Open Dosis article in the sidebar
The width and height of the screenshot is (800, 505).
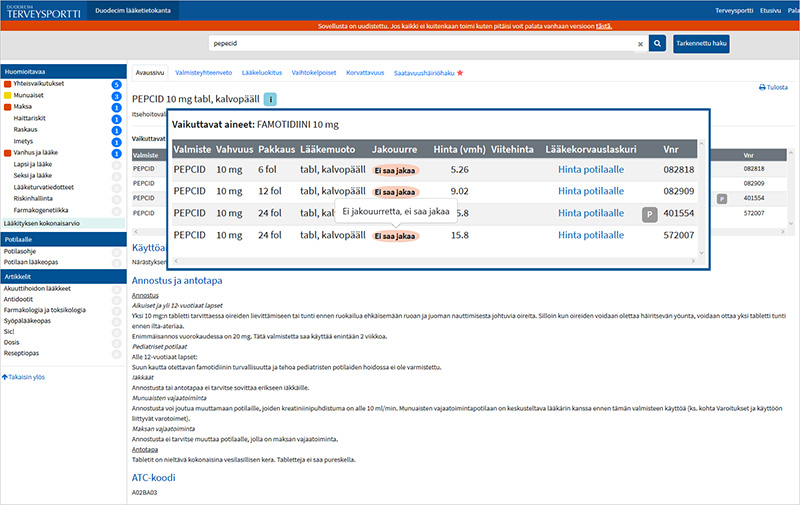click(12, 342)
